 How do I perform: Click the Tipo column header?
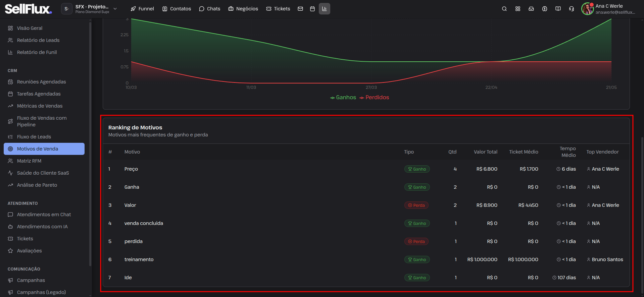point(409,152)
